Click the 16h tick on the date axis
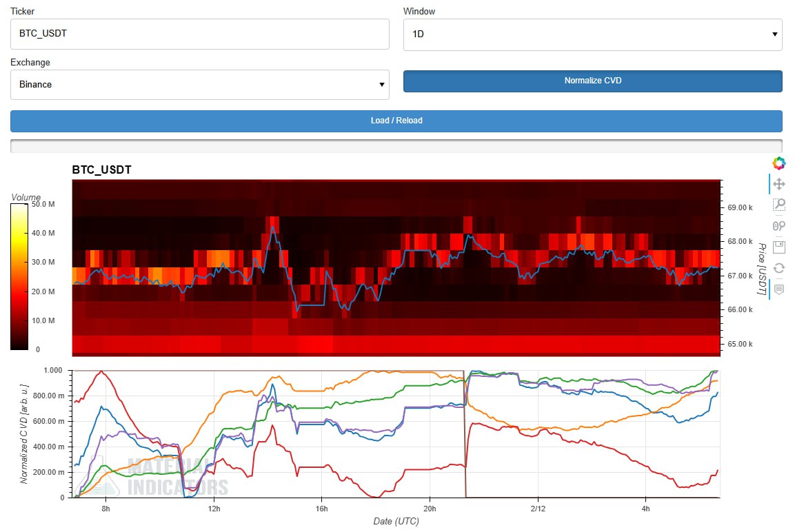795x532 pixels. point(321,509)
